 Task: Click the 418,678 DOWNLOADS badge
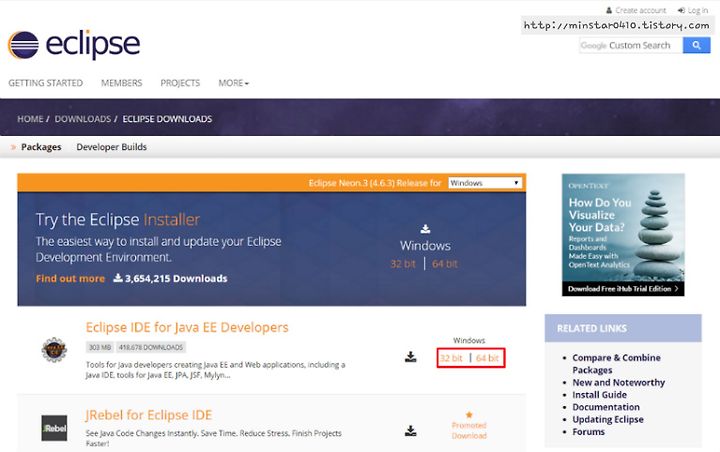pyautogui.click(x=151, y=347)
